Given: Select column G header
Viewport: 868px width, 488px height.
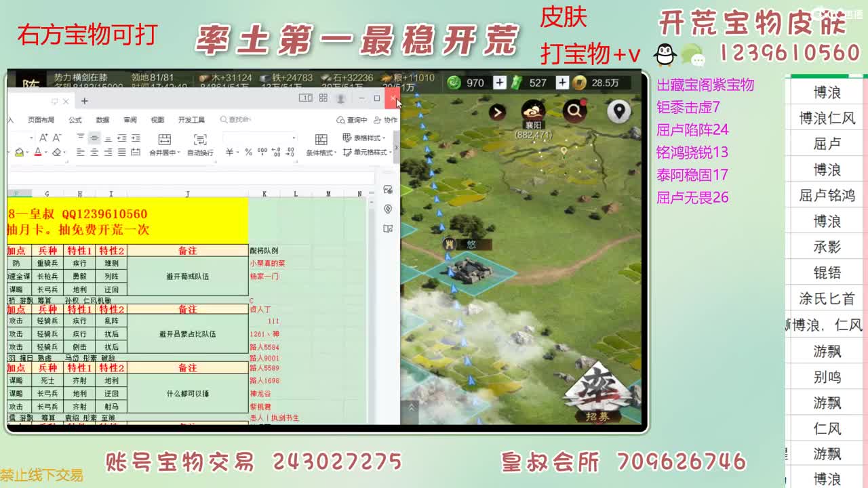Looking at the screenshot, I should [47, 194].
